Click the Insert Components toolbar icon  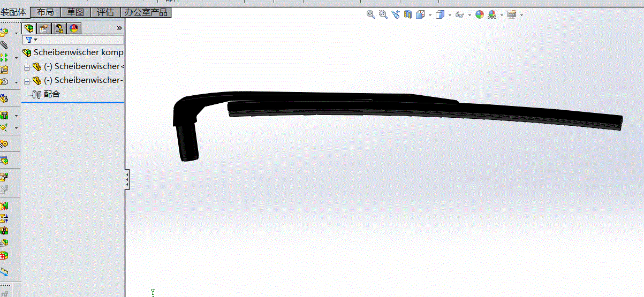[x=4, y=32]
